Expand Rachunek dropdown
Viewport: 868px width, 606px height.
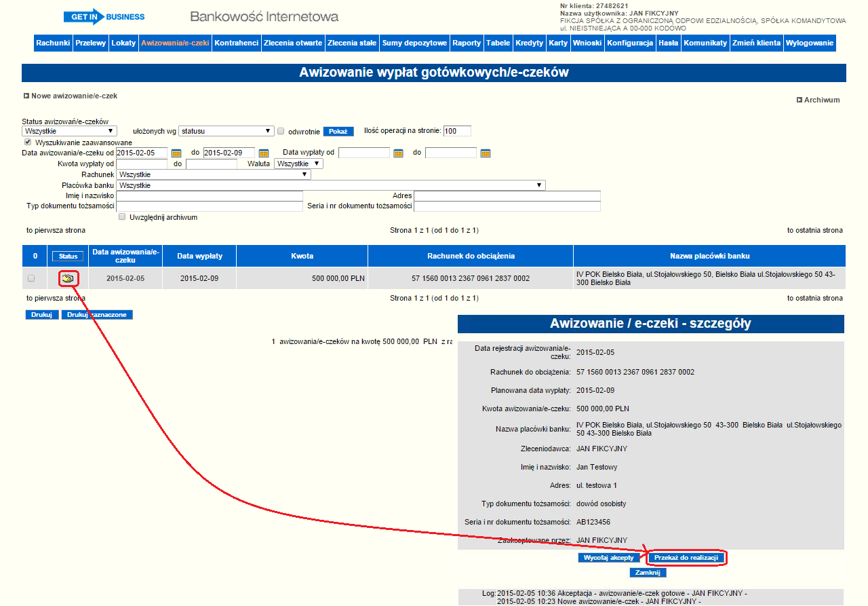[x=214, y=174]
